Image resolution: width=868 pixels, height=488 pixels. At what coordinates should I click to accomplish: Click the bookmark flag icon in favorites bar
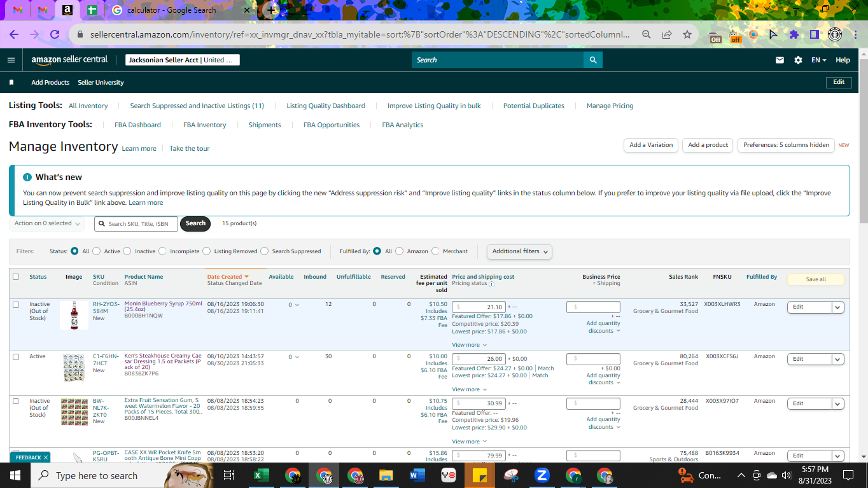(x=11, y=83)
